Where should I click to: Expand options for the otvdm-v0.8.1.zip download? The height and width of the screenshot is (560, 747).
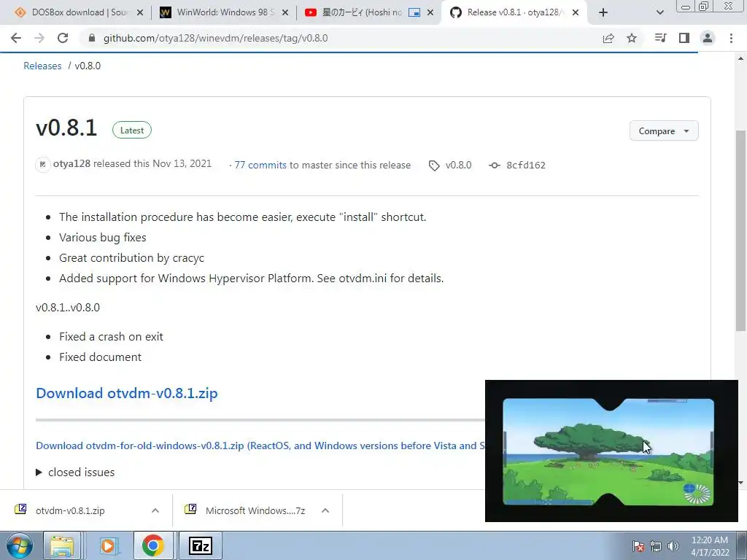[155, 510]
